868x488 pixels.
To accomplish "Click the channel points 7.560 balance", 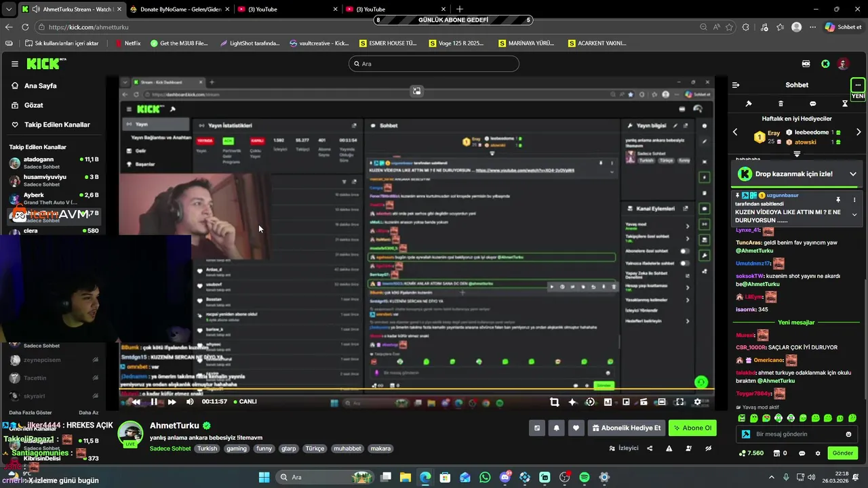I will click(x=751, y=453).
